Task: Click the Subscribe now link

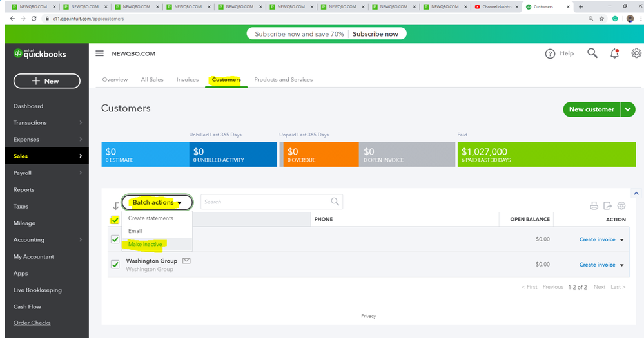Action: (375, 34)
